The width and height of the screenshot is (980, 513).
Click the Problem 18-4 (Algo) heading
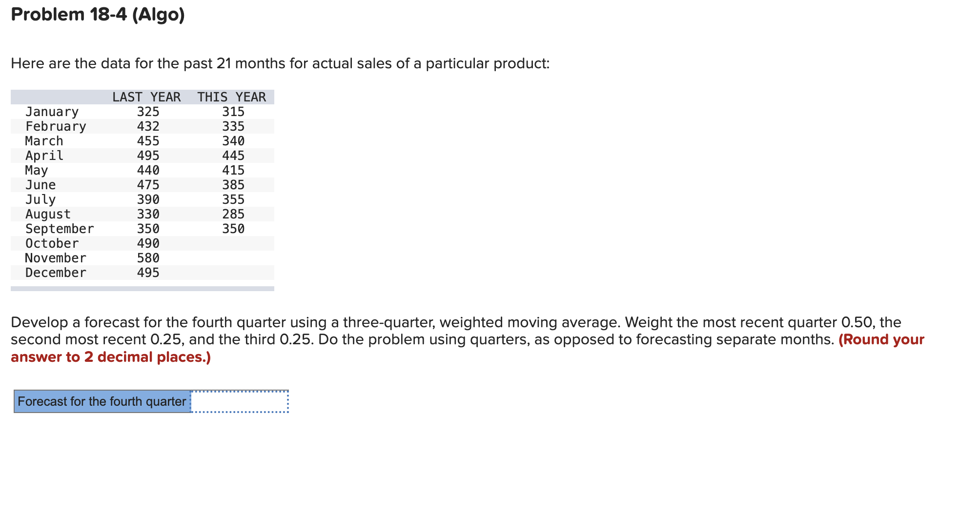point(98,15)
